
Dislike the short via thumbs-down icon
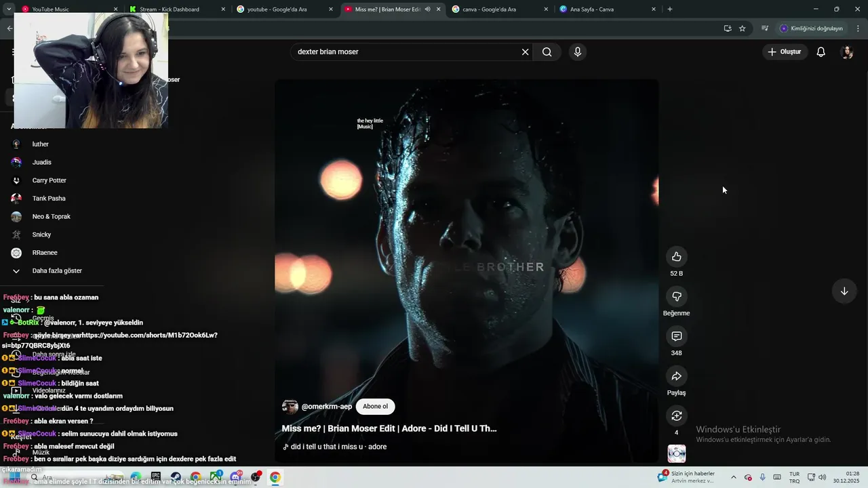[676, 296]
